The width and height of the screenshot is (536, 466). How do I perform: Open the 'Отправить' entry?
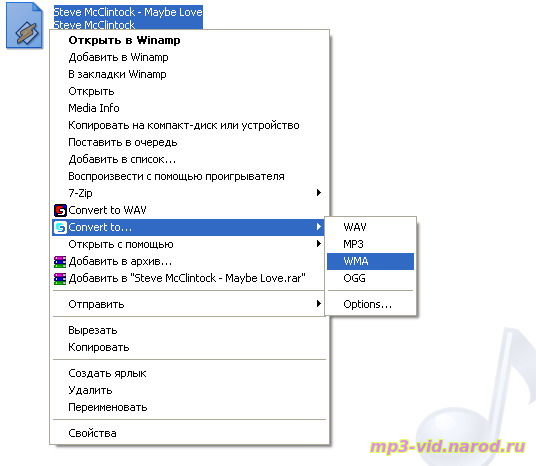click(188, 304)
